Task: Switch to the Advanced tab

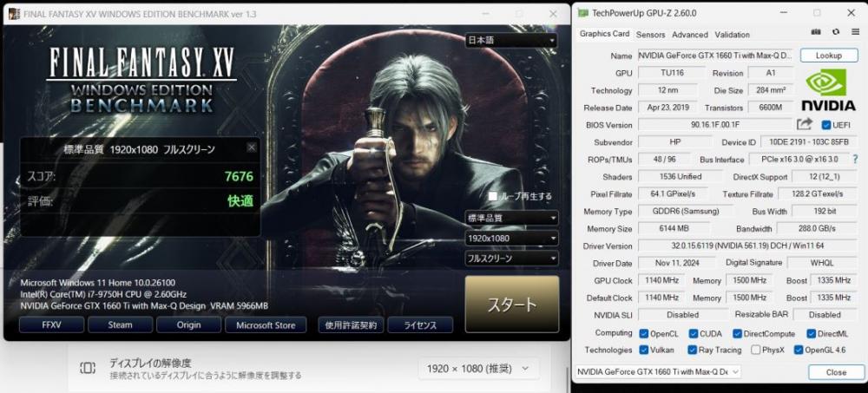Action: pyautogui.click(x=690, y=35)
